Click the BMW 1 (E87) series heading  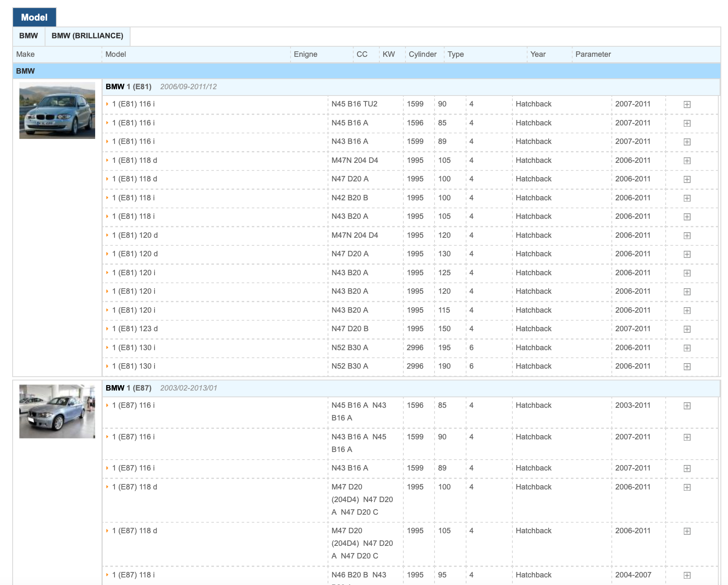[128, 388]
